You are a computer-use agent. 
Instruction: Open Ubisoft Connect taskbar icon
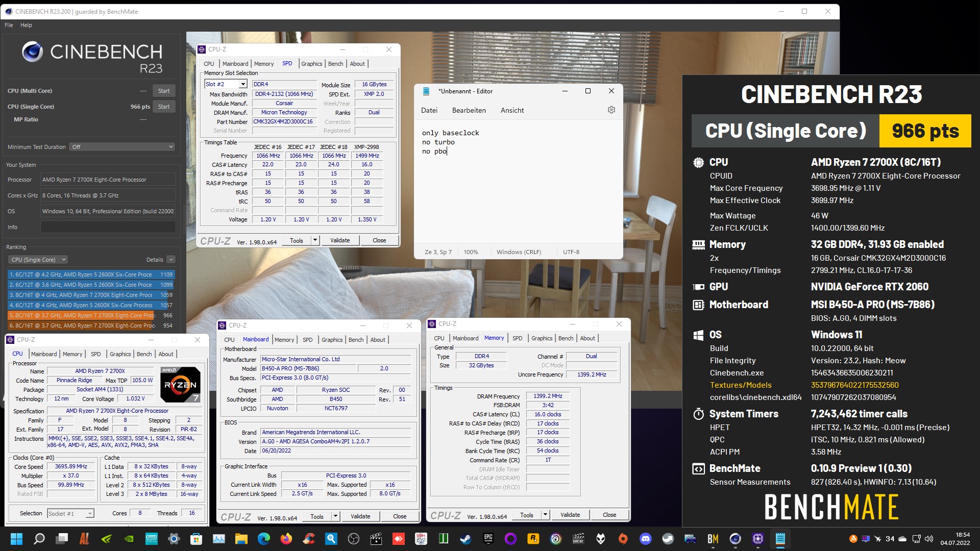(x=555, y=539)
